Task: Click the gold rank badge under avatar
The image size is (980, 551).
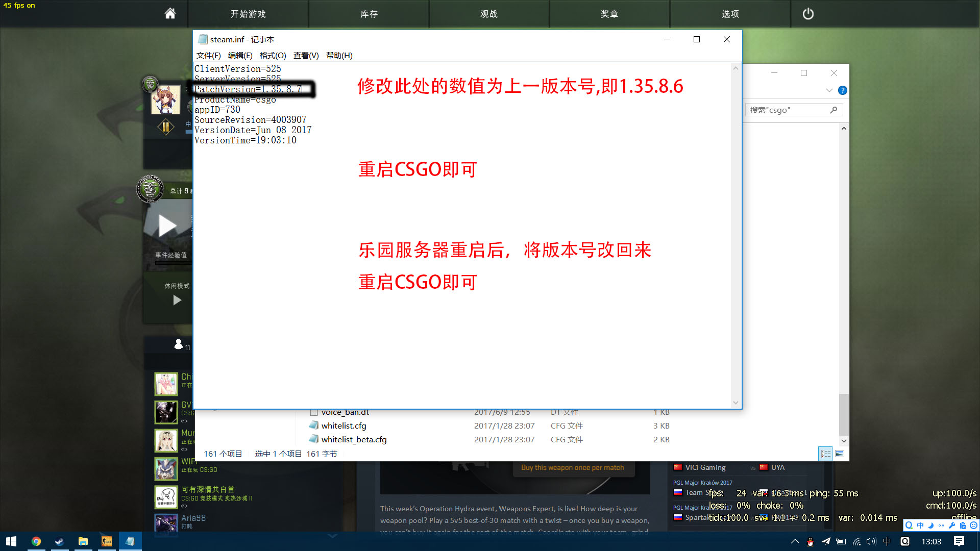Action: pos(166,127)
